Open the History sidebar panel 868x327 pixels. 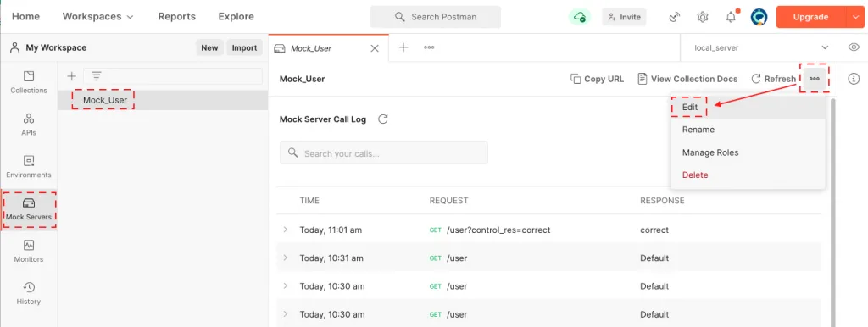coord(29,293)
